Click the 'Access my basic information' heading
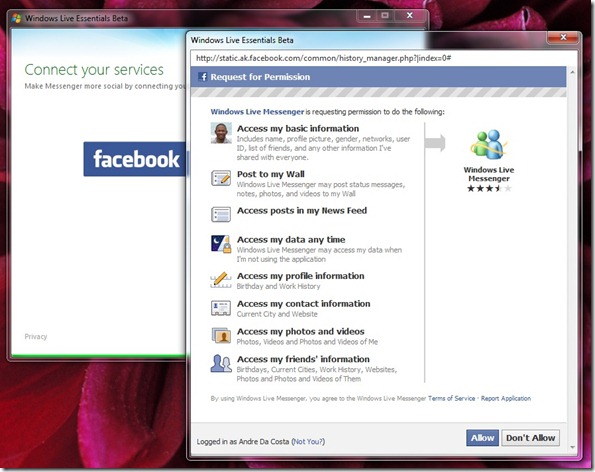Screen dimensions: 595x472 (x=298, y=129)
